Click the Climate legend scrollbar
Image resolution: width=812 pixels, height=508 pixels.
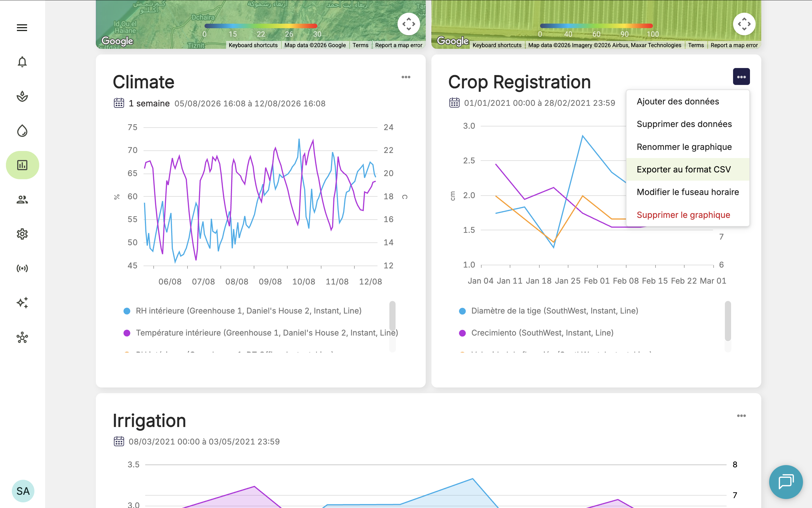tap(392, 316)
